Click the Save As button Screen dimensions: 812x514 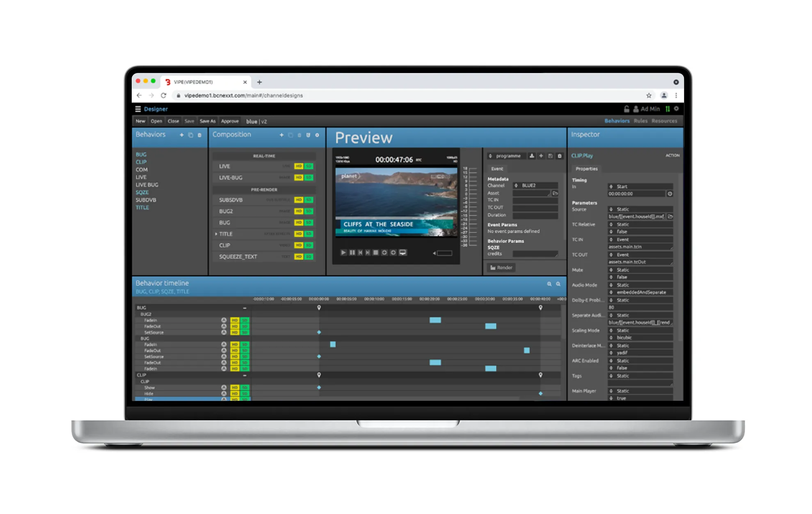tap(207, 121)
